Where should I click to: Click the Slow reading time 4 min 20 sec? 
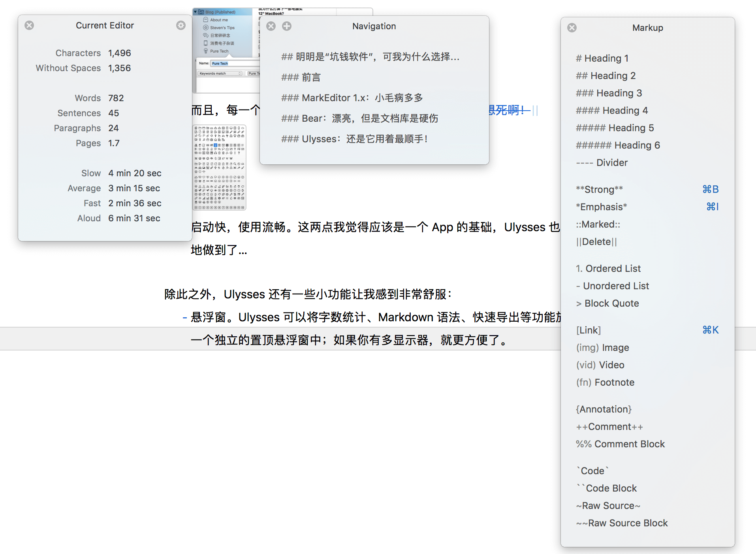pos(135,173)
